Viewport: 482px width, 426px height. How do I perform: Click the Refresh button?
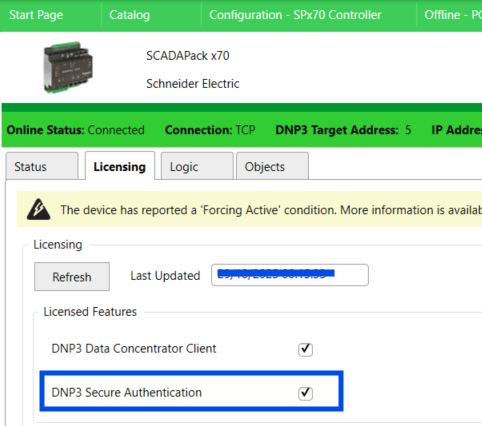click(72, 277)
